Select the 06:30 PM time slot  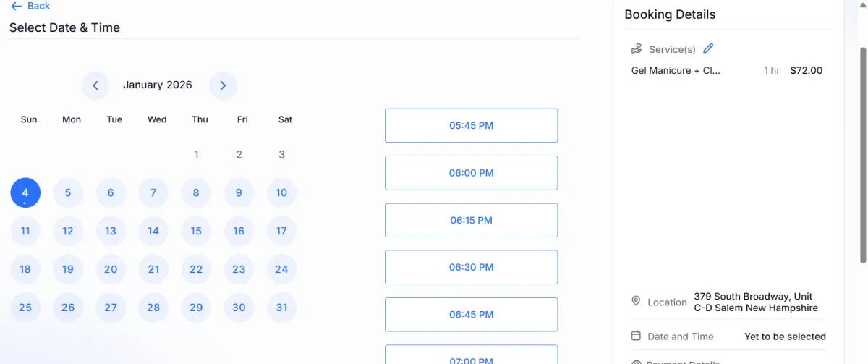click(x=471, y=267)
